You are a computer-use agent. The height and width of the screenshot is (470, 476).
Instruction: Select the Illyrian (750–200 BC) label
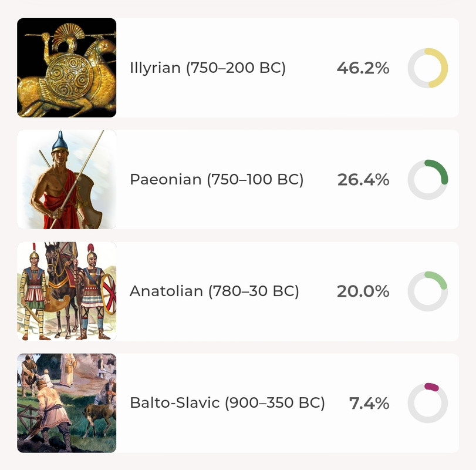pos(208,68)
